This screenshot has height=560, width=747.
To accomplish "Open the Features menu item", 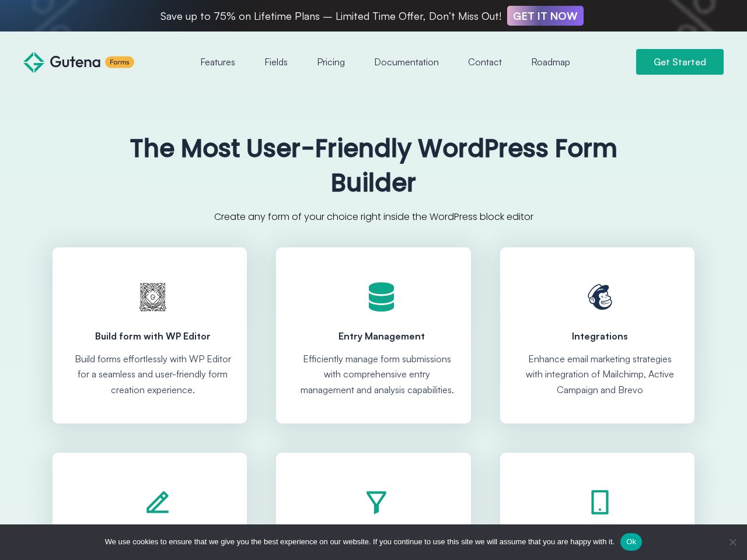I will 218,62.
